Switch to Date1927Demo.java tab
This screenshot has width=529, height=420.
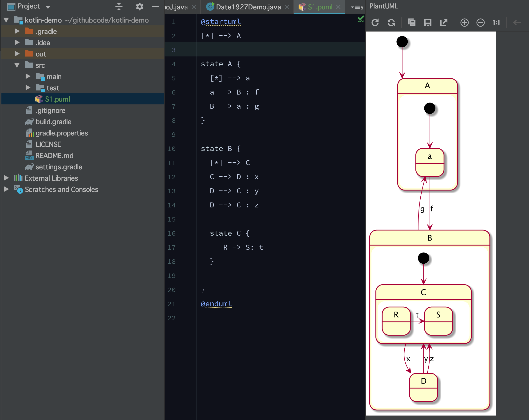[x=248, y=7]
